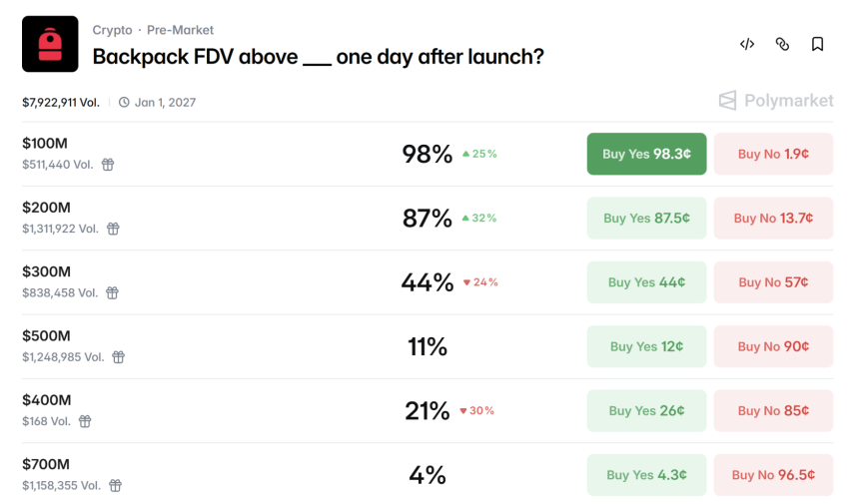This screenshot has width=859, height=504.
Task: Choose Buy No 57¢ for $300M
Action: pos(773,282)
